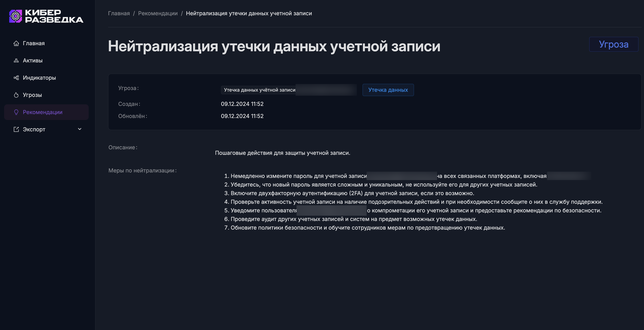Expand the Экспорт menu chevron
The height and width of the screenshot is (330, 644).
pyautogui.click(x=80, y=129)
